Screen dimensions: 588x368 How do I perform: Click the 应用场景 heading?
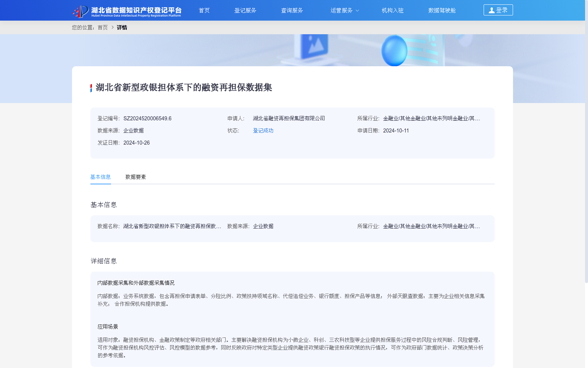tap(108, 327)
